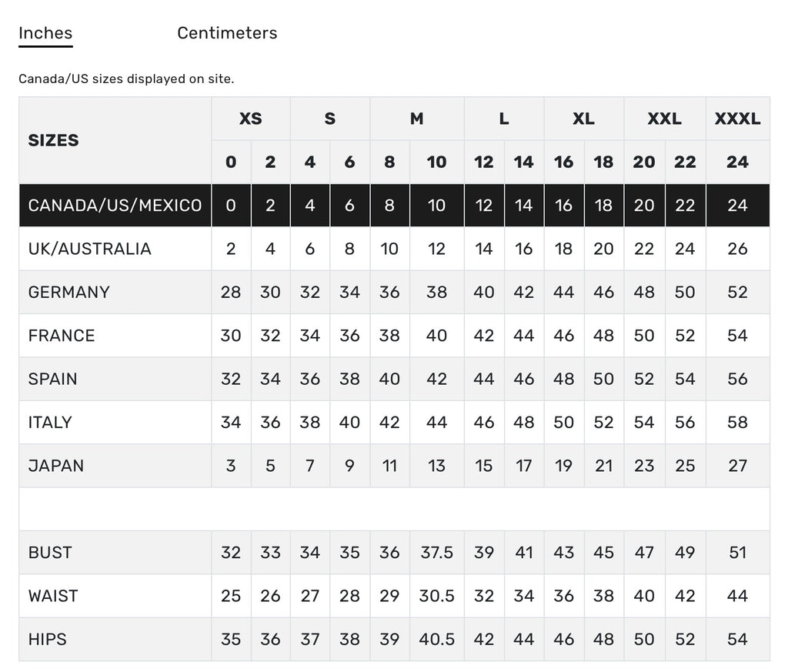This screenshot has width=788, height=672.
Task: Click the XS size column header
Action: [251, 119]
